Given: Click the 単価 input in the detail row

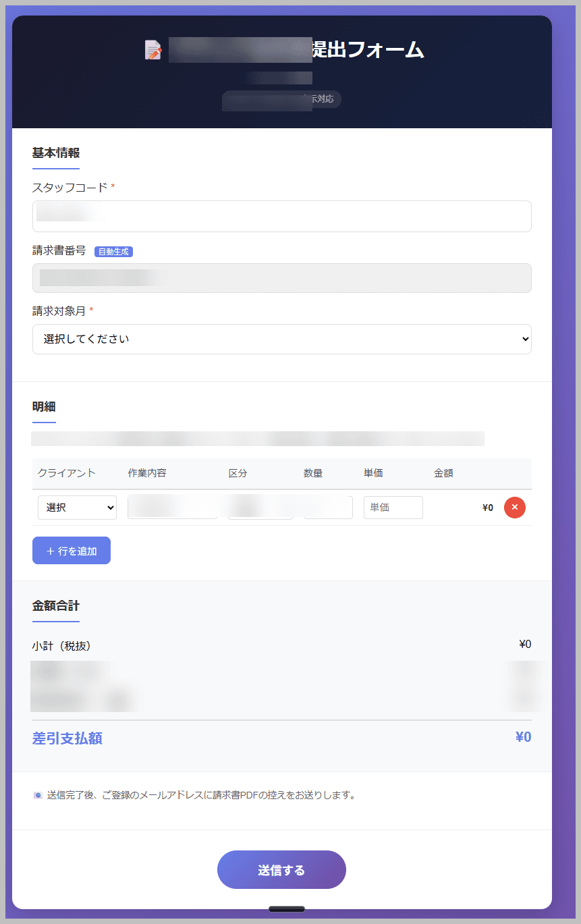Looking at the screenshot, I should pos(393,507).
